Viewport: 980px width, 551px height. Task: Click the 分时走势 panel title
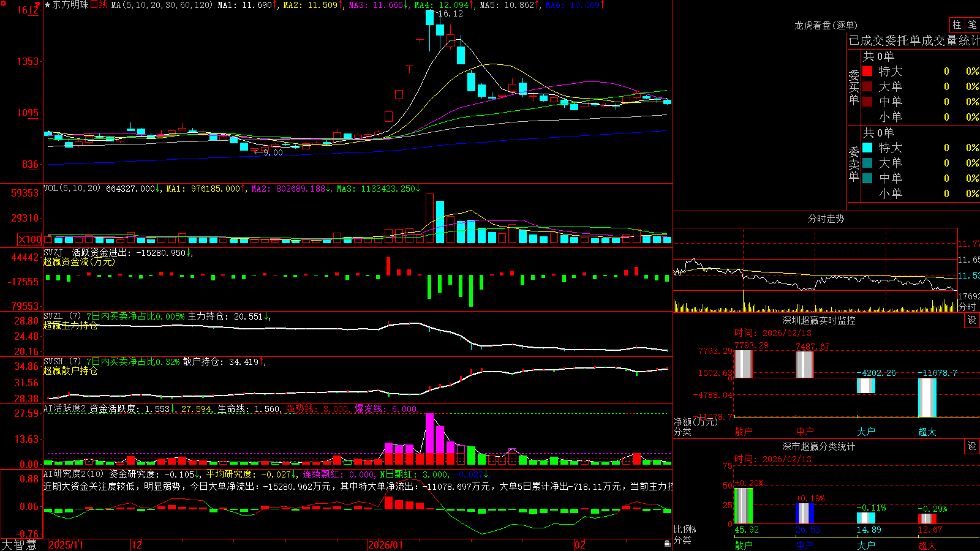point(826,219)
